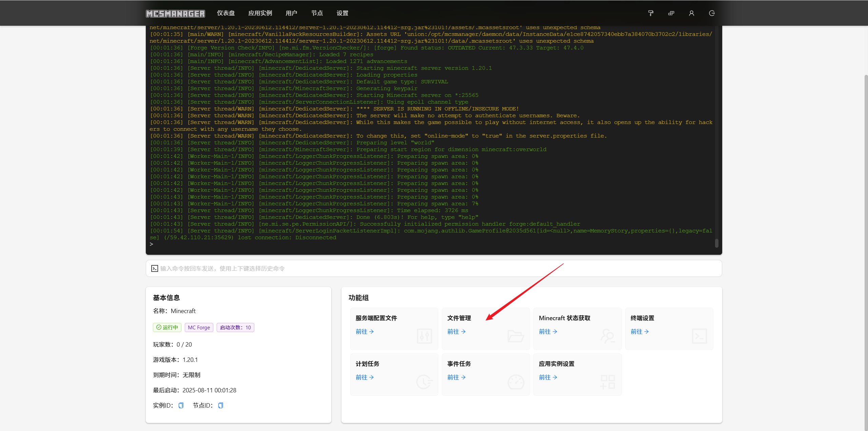Click the gauge icon on 事件任务 card
This screenshot has width=868, height=431.
point(516,382)
